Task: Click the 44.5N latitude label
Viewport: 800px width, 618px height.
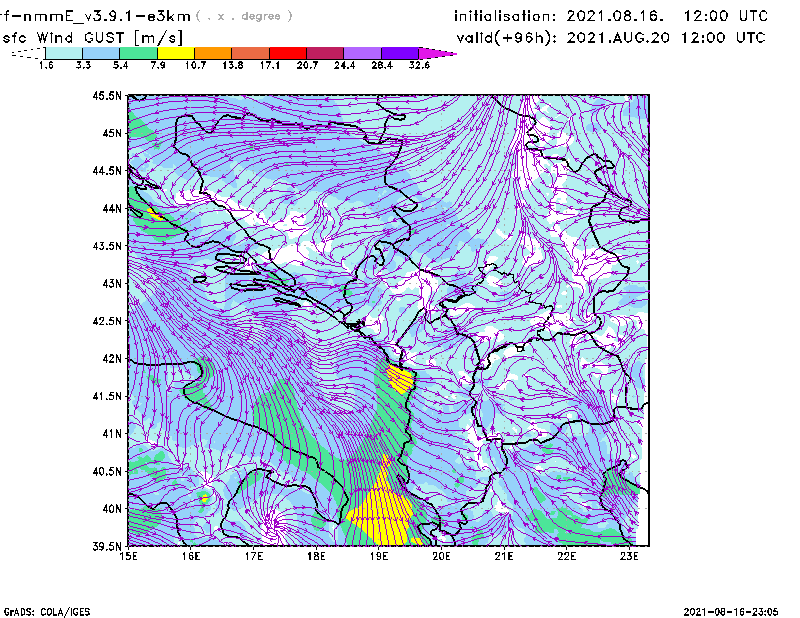Action: coord(107,170)
